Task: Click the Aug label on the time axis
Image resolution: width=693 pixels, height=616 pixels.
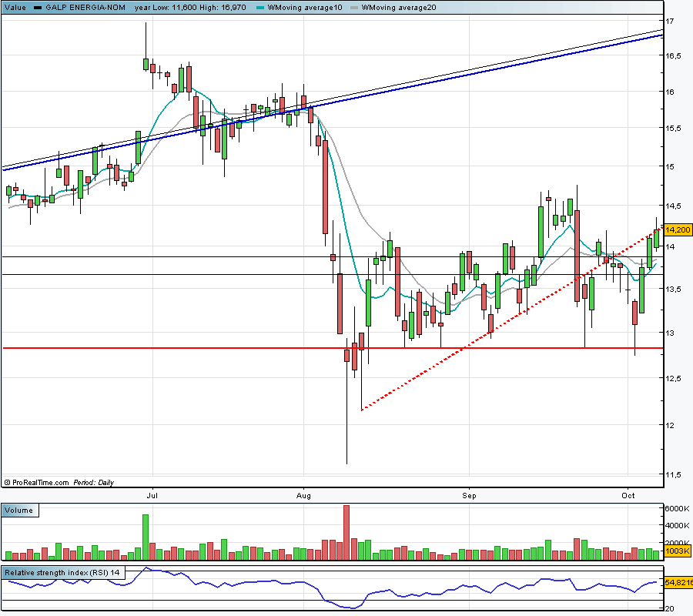Action: 303,495
